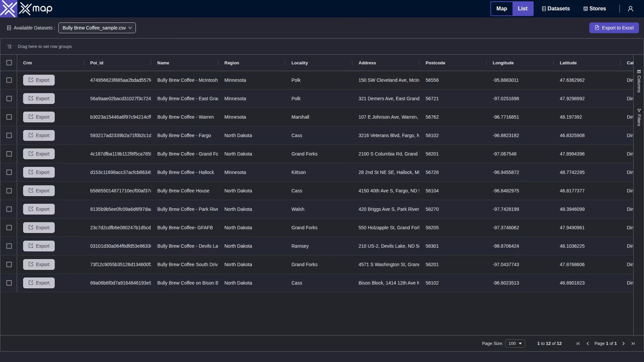Viewport: 644px width, 362px height.
Task: Select postcode cell '58301'
Action: click(x=432, y=246)
